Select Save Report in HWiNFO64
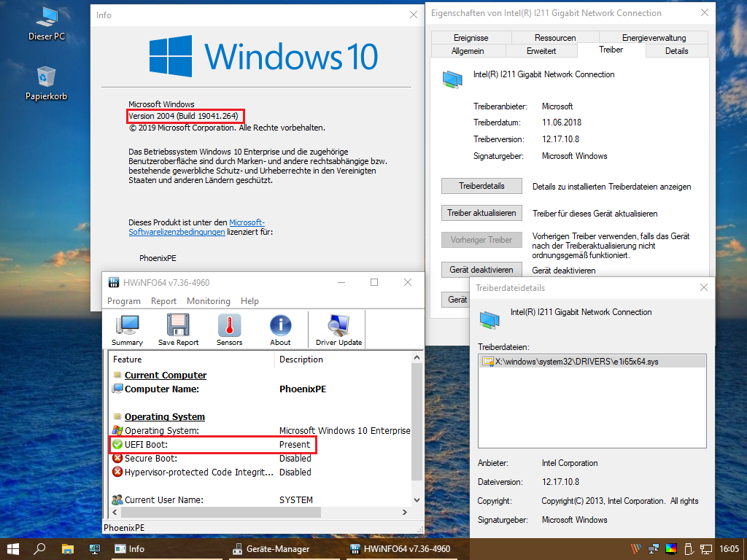The width and height of the screenshot is (747, 560). (x=178, y=329)
